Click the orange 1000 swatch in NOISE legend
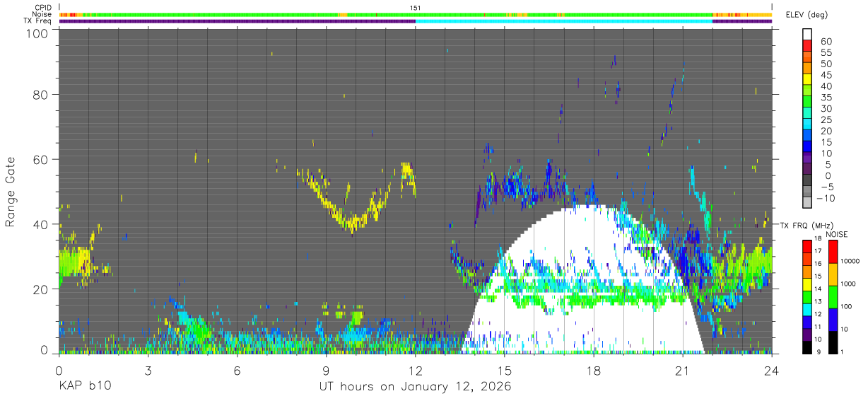 coord(833,274)
